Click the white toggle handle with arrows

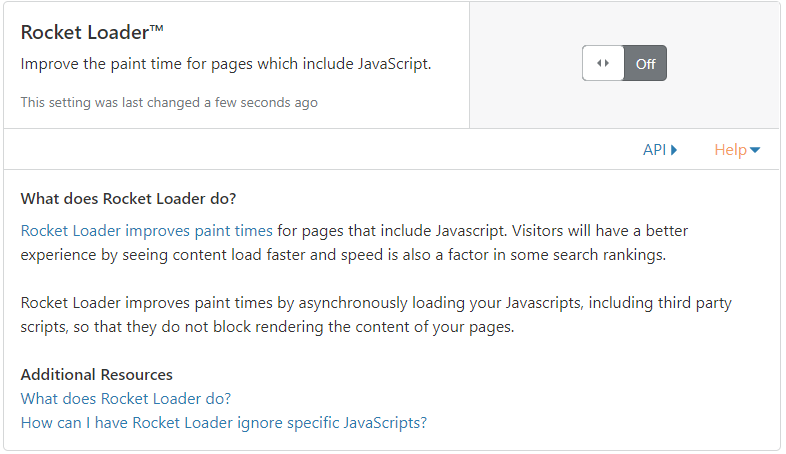(x=603, y=63)
